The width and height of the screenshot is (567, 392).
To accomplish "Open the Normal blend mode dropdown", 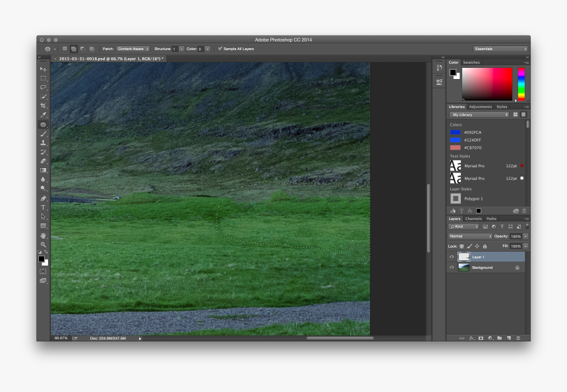I will click(469, 236).
